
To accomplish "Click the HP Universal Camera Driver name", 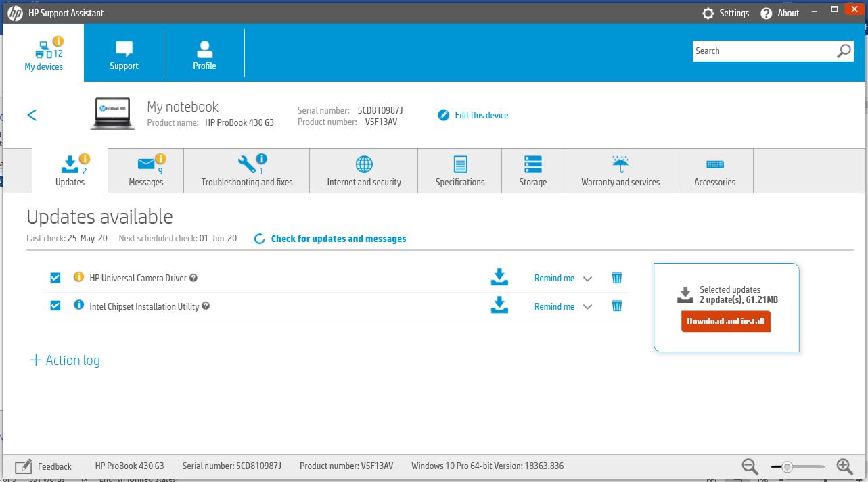I will (138, 278).
